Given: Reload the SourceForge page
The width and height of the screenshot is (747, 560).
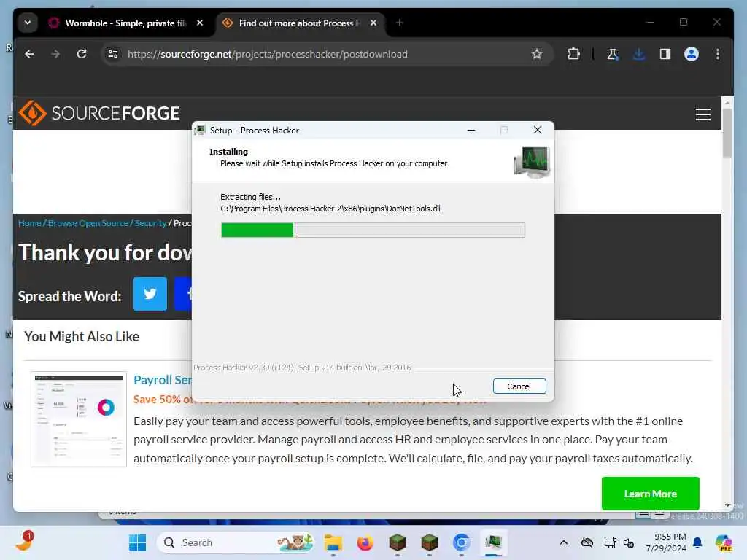Looking at the screenshot, I should 82,54.
